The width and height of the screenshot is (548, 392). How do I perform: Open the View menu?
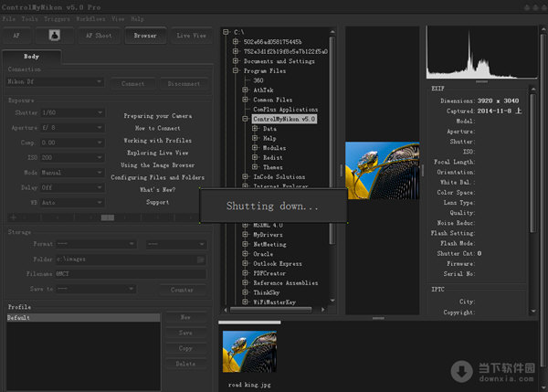click(x=118, y=18)
